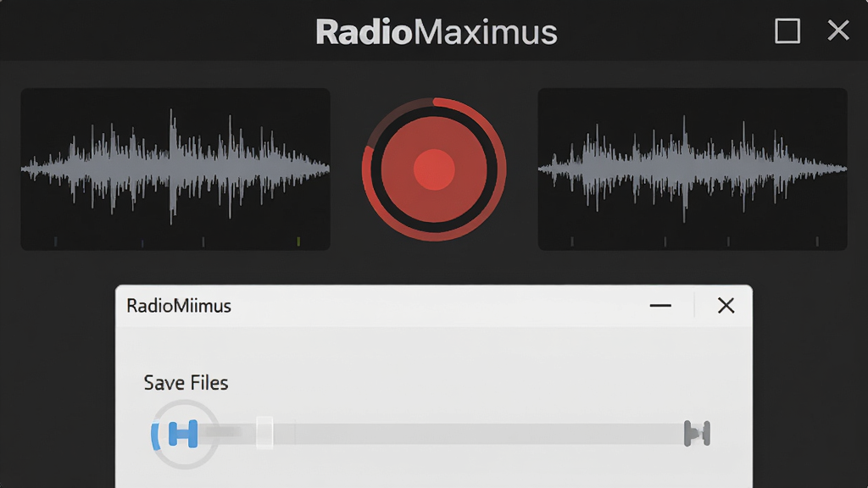The width and height of the screenshot is (868, 488).
Task: Click the gray skip-to-end icon
Action: click(x=697, y=433)
